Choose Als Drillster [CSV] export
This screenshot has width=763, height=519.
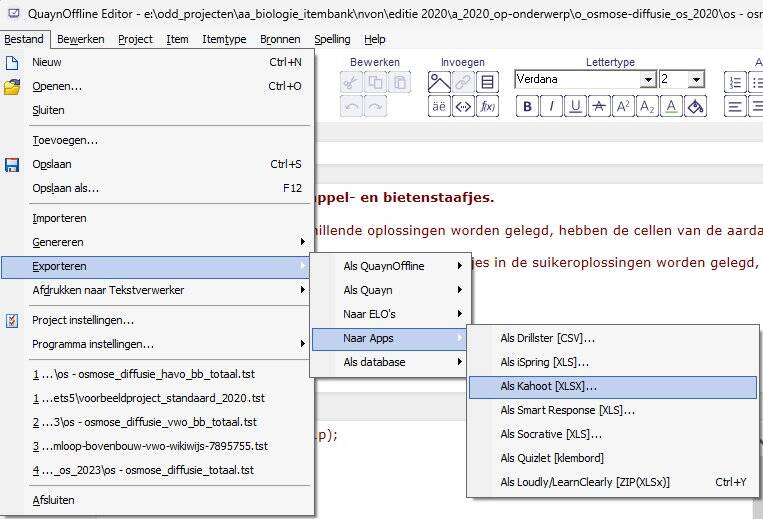tap(613, 338)
